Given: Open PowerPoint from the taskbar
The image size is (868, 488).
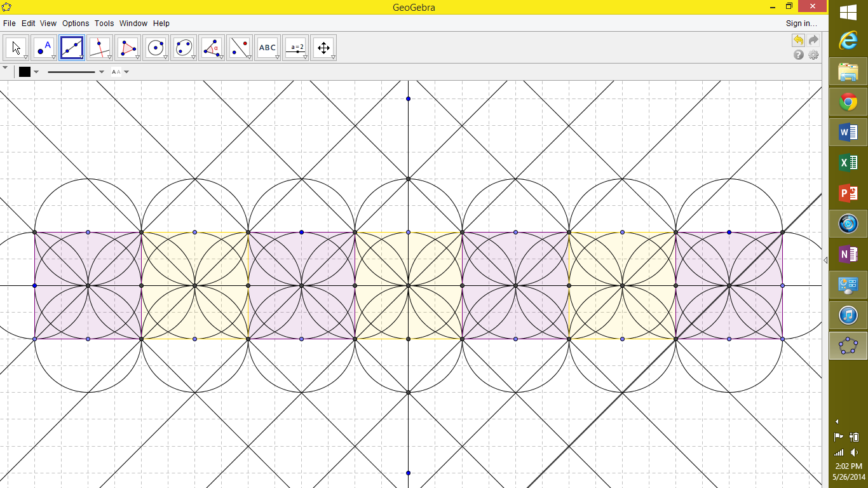Looking at the screenshot, I should click(x=848, y=193).
